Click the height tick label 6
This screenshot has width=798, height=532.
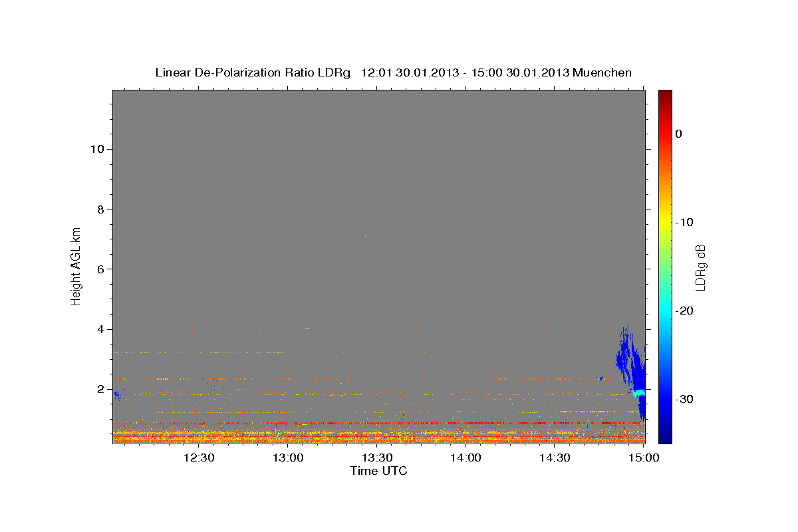pos(99,269)
